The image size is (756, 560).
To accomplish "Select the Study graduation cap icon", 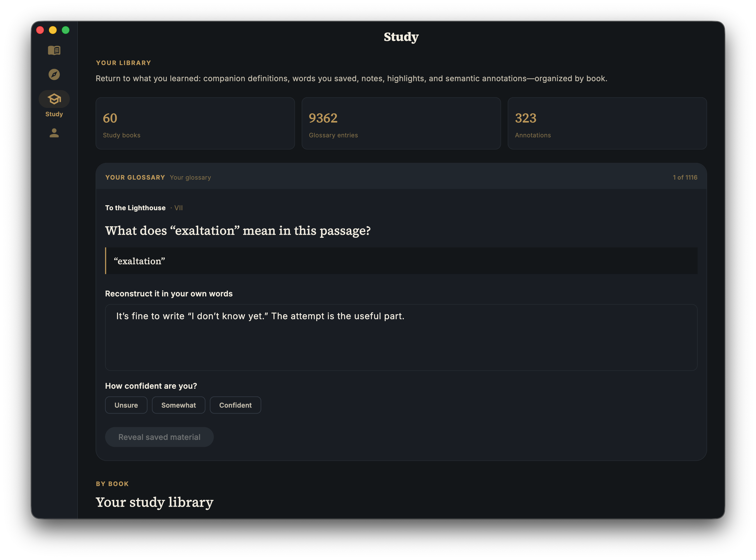I will (x=54, y=99).
